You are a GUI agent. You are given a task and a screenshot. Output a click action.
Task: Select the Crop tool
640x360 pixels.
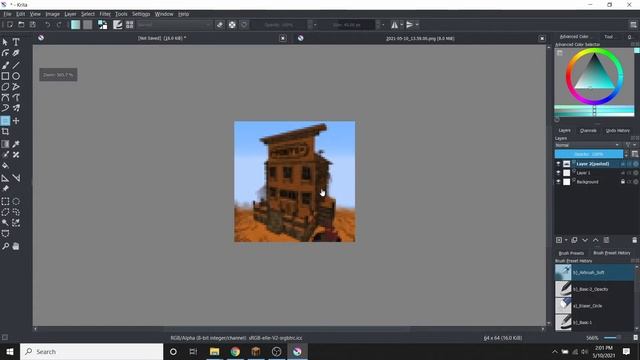click(5, 131)
